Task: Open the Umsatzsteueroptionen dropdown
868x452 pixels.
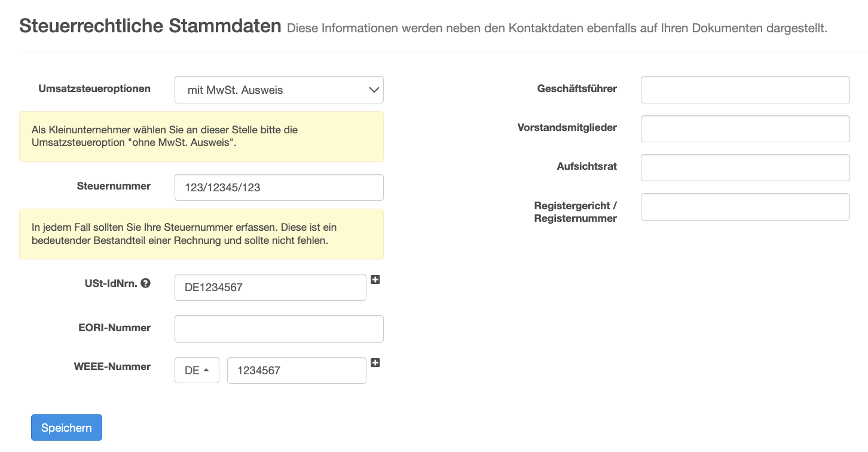Action: point(279,90)
